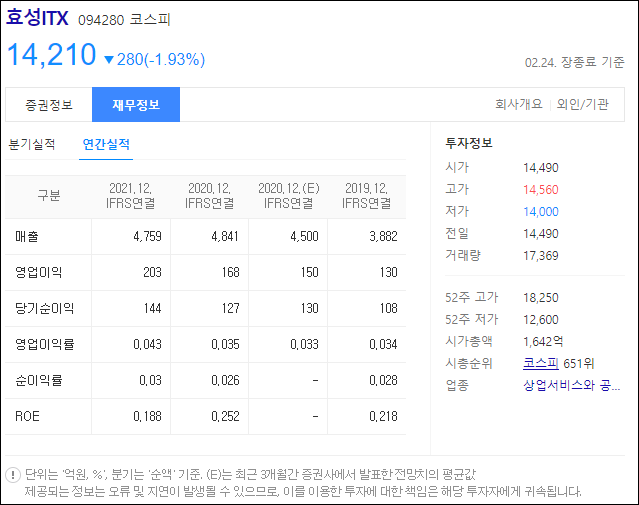Image resolution: width=639 pixels, height=505 pixels.
Task: Select the 재무정보 tab
Action: (x=136, y=105)
